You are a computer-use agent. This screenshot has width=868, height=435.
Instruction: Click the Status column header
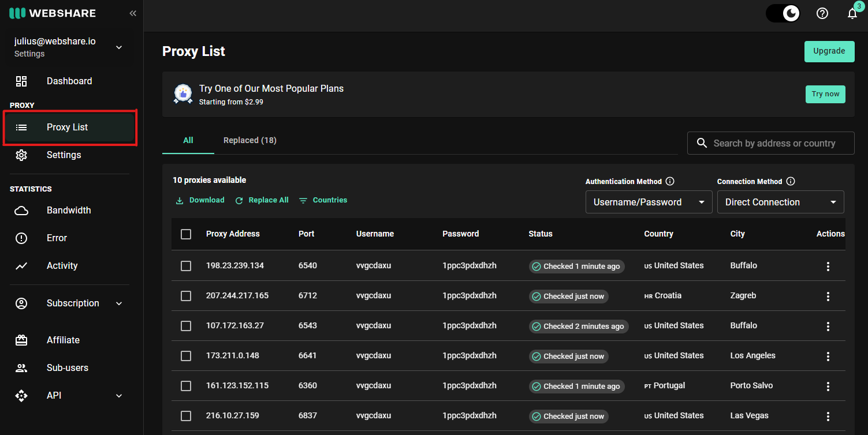tap(541, 234)
